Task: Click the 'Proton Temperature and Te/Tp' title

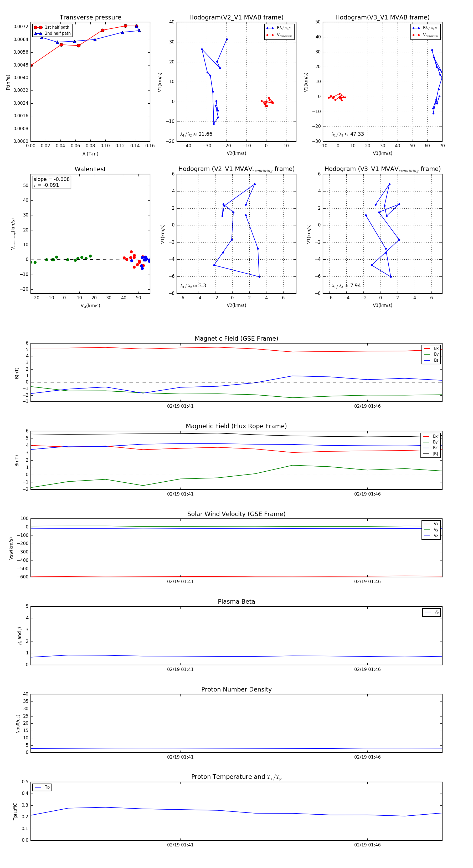Action: pyautogui.click(x=236, y=777)
